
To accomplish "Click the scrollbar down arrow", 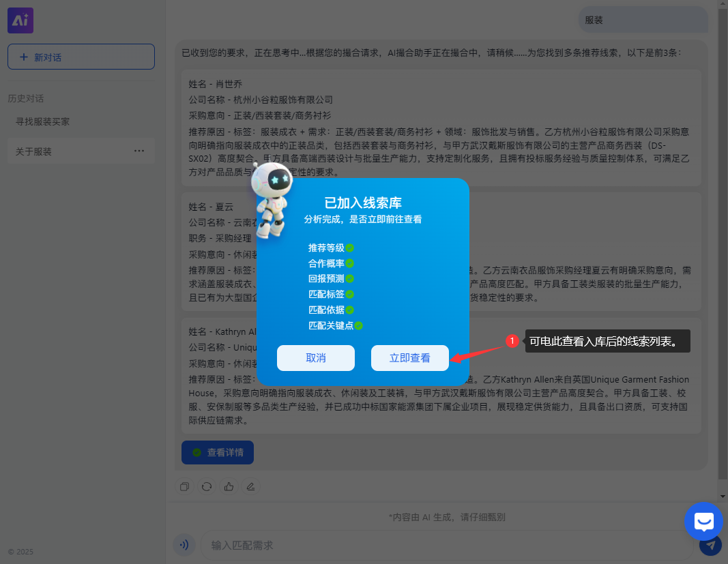I will 723,496.
